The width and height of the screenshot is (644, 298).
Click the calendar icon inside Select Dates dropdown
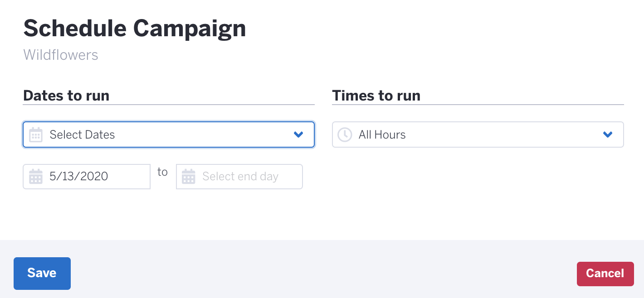click(36, 135)
